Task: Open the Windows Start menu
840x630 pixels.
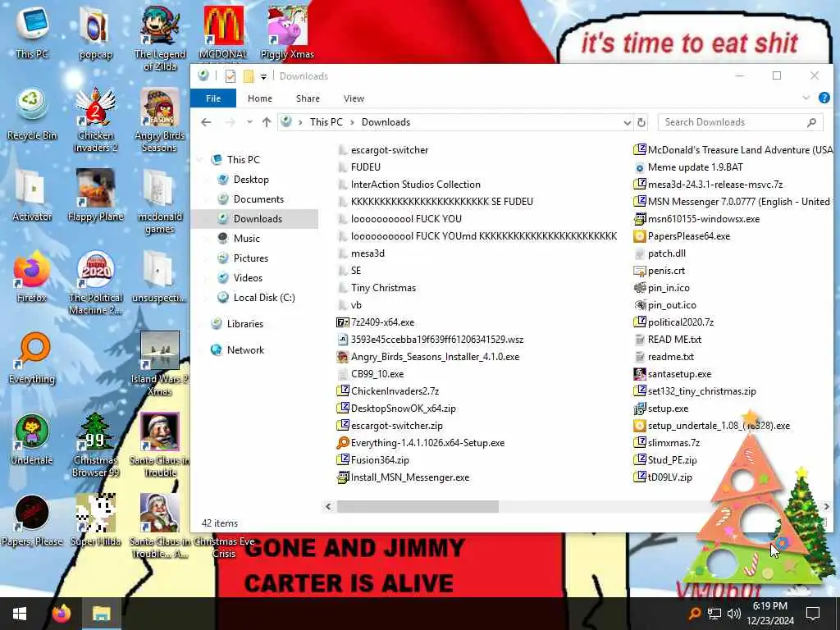Action: (20, 614)
